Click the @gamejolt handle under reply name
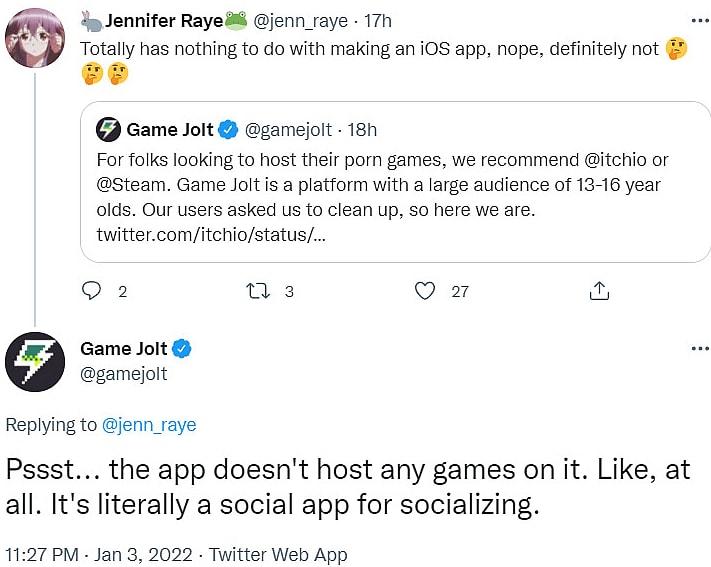The width and height of the screenshot is (711, 567). [123, 374]
